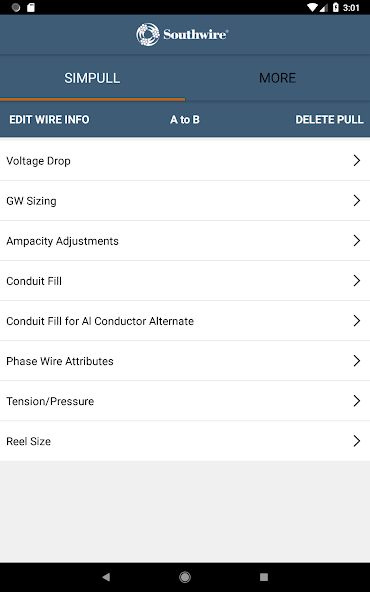The width and height of the screenshot is (370, 592).
Task: Expand the GW Sizing chevron arrow
Action: click(x=357, y=200)
